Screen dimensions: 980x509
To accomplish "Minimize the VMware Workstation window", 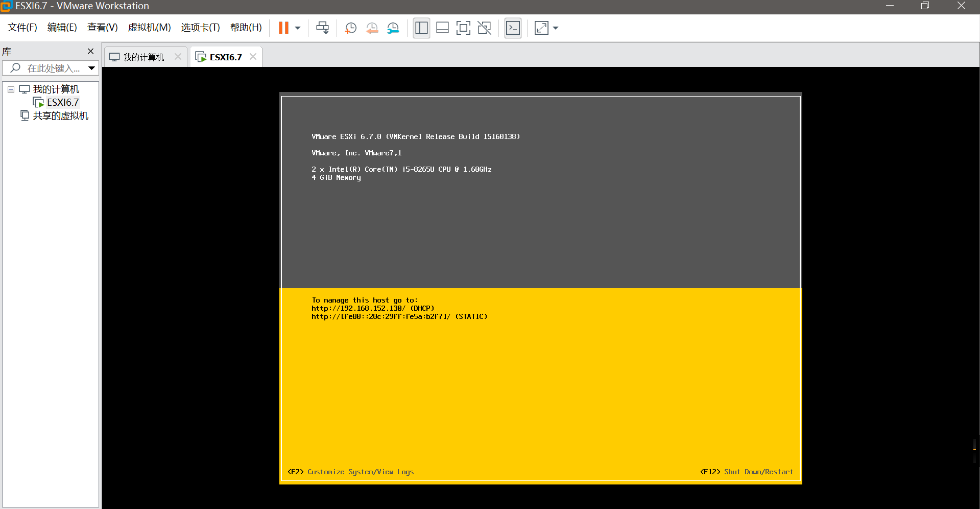I will tap(890, 6).
